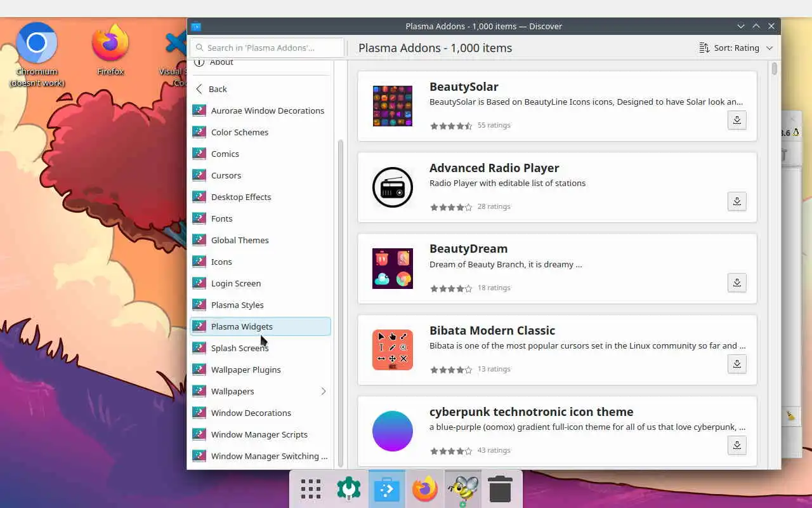The width and height of the screenshot is (812, 508).
Task: Open the settings icon in the dock
Action: click(348, 490)
